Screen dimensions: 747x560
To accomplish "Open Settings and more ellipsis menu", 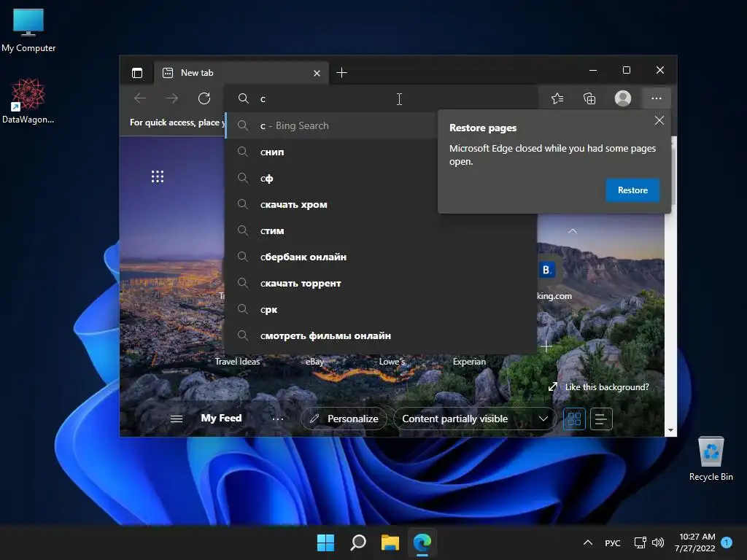I will click(x=656, y=98).
